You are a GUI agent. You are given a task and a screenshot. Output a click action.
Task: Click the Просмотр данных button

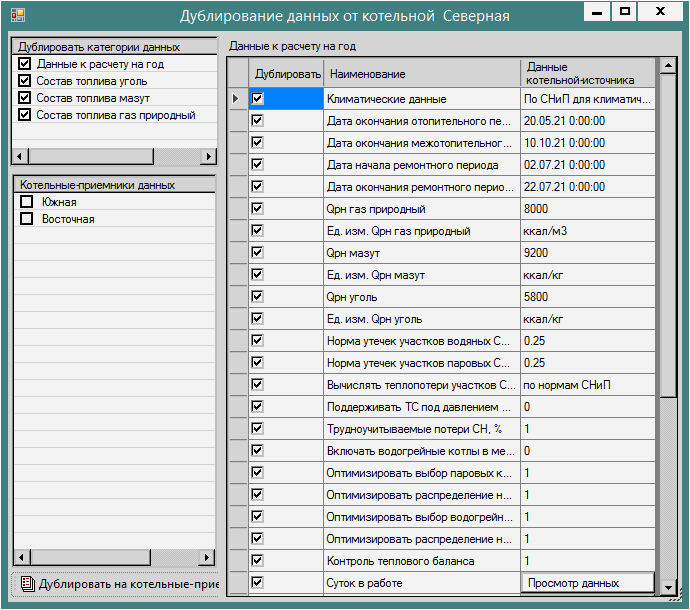click(588, 583)
